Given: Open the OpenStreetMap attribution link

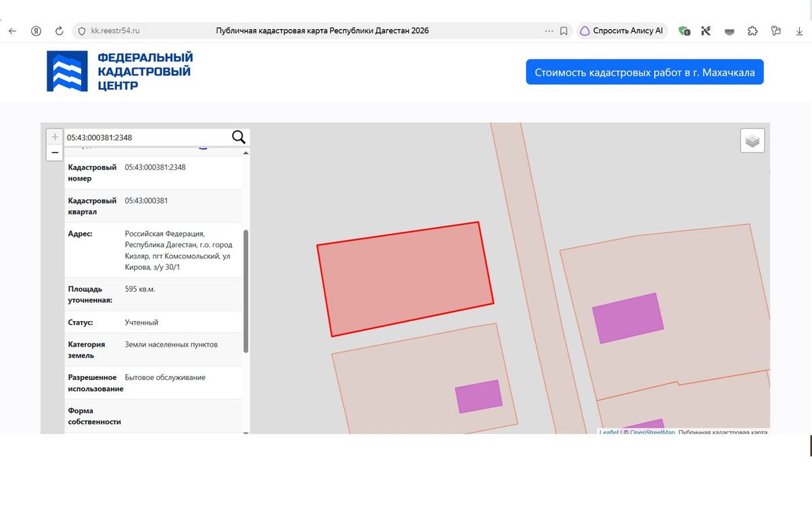Looking at the screenshot, I should coord(652,433).
